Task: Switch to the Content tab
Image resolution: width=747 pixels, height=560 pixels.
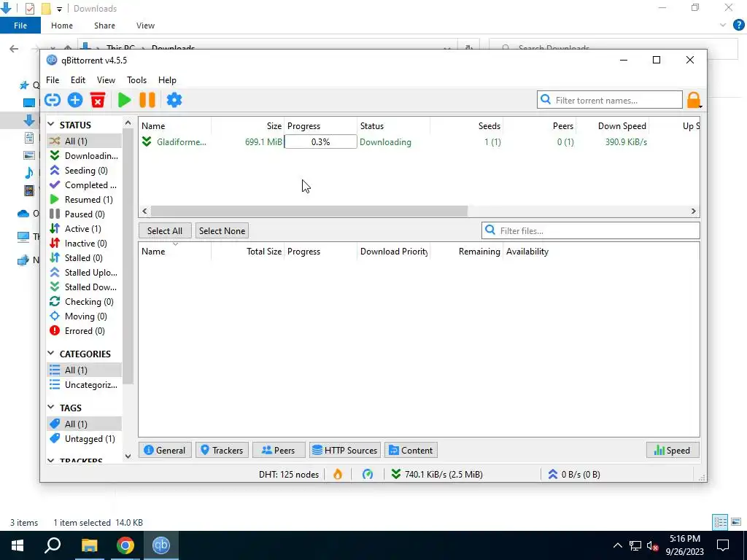Action: (411, 450)
